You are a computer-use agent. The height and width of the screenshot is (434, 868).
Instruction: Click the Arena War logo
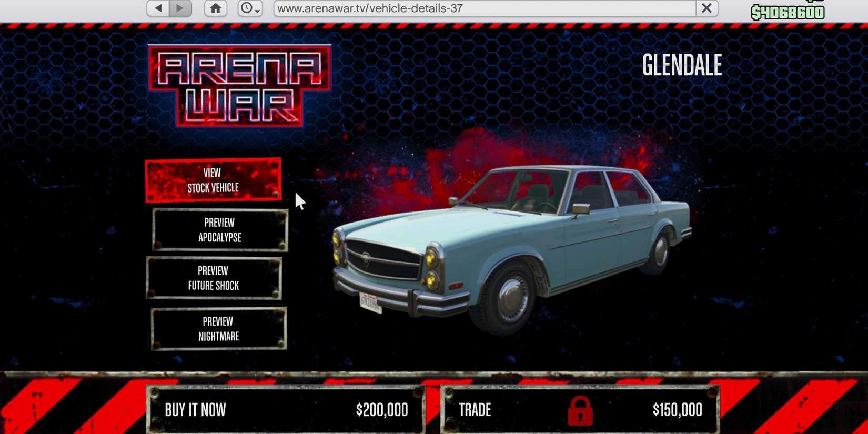[239, 86]
